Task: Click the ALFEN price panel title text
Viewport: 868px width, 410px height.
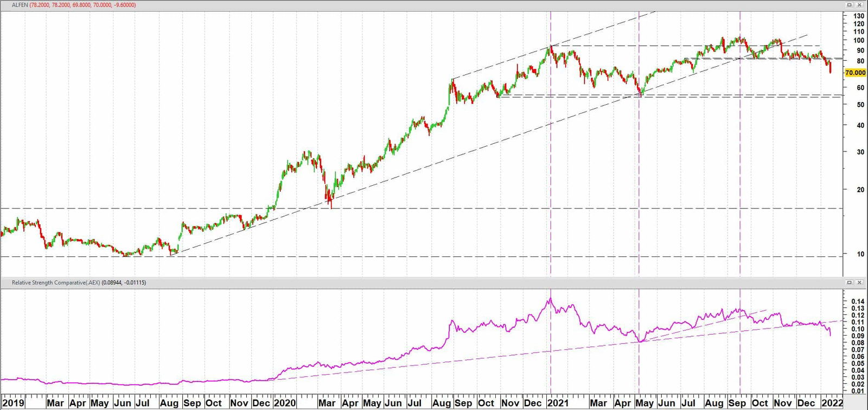Action: point(74,5)
